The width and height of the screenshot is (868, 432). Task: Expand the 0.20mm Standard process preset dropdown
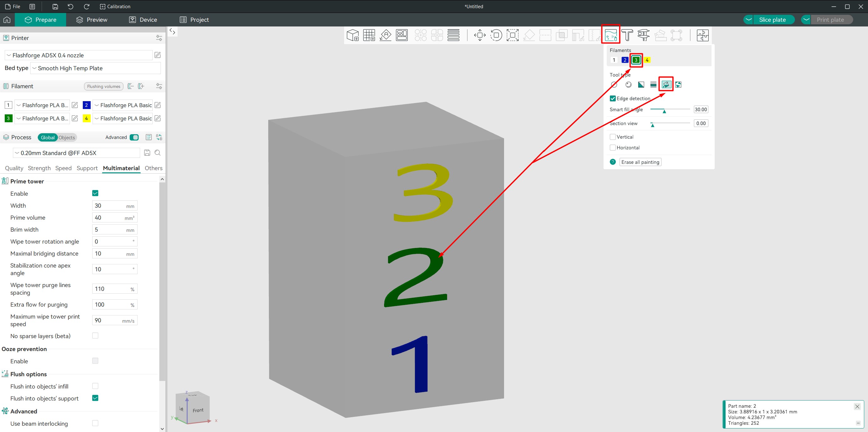click(76, 153)
